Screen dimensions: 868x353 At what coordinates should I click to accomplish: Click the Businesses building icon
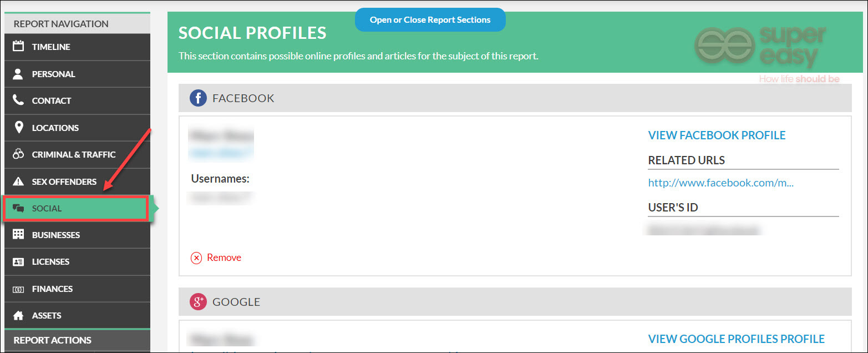pos(18,235)
